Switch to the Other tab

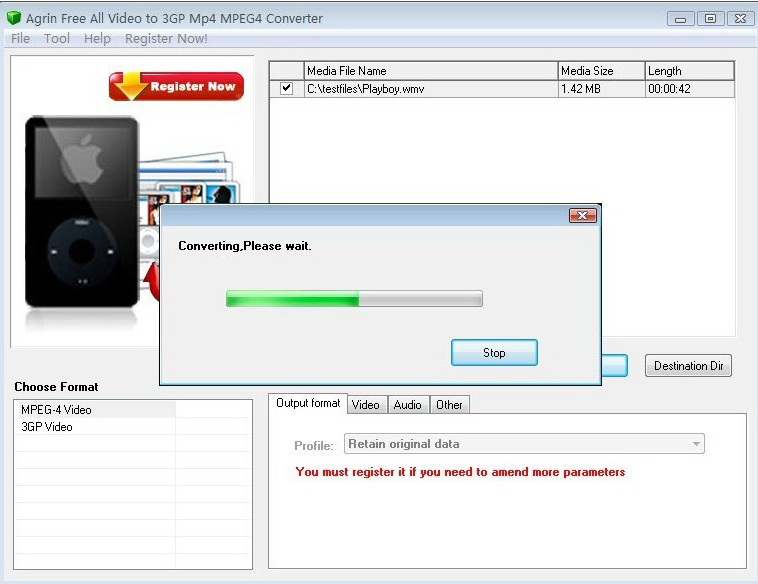pyautogui.click(x=449, y=405)
